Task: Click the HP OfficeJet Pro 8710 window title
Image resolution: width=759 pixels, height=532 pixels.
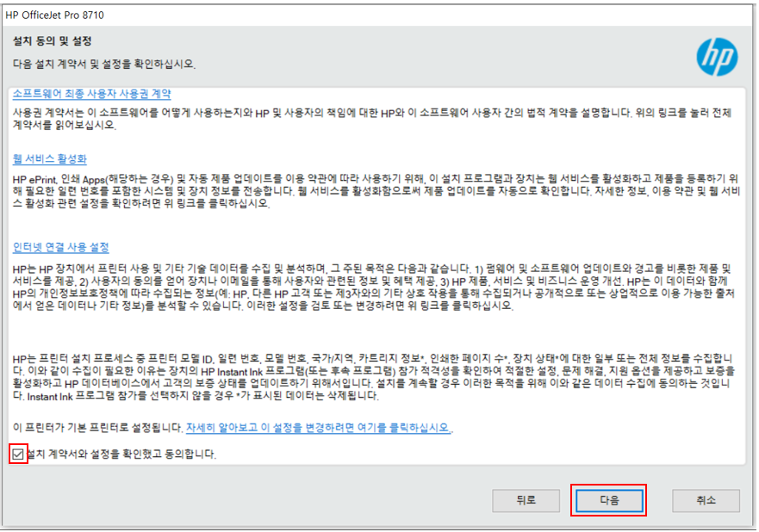Action: pyautogui.click(x=54, y=15)
